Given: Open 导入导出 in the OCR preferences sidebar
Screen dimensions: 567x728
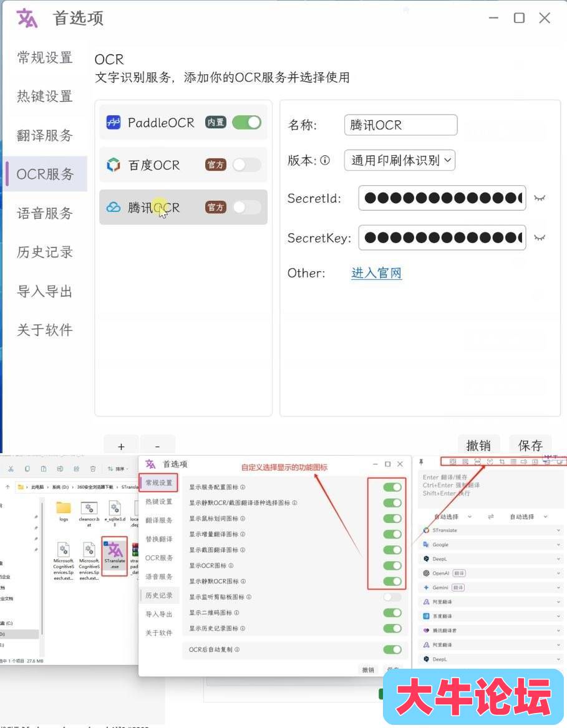Looking at the screenshot, I should tap(45, 291).
